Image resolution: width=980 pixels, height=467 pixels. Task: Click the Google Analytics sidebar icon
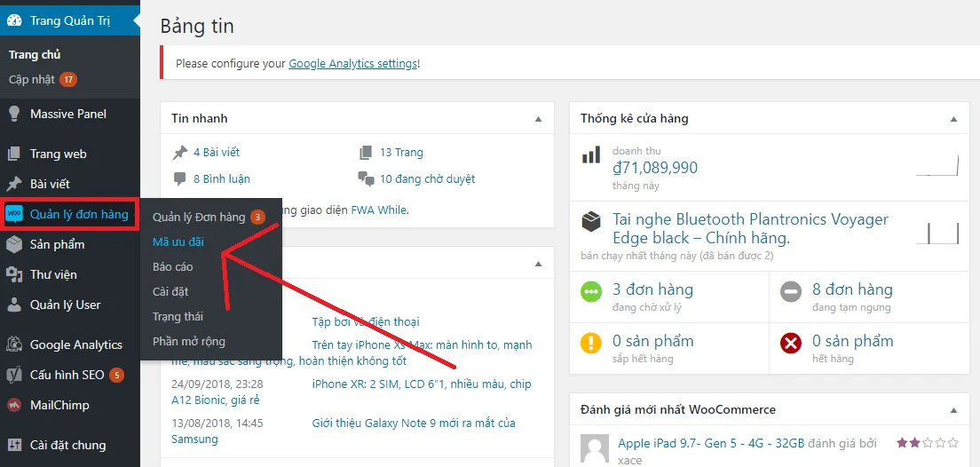(13, 344)
